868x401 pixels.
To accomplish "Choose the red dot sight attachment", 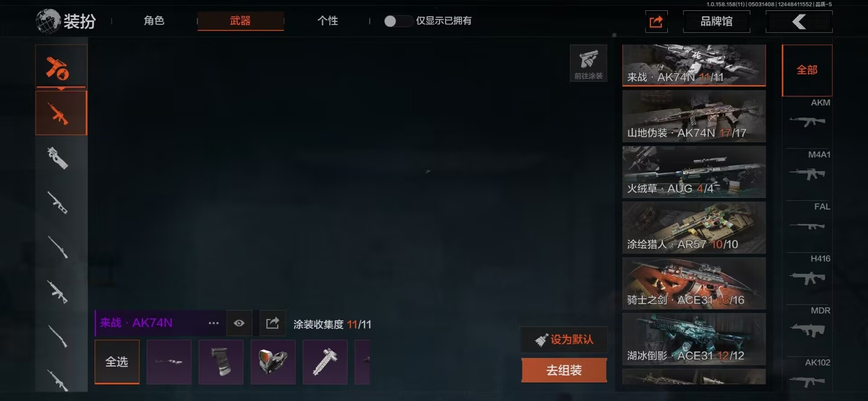I will tap(273, 362).
